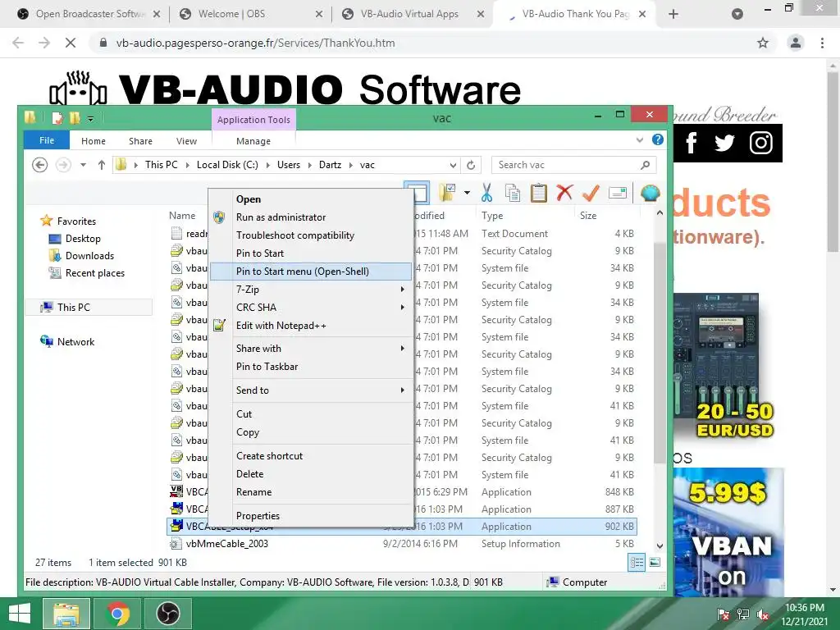Click the Copy icon in Explorer toolbar
Screen dimensions: 840x630
point(513,193)
